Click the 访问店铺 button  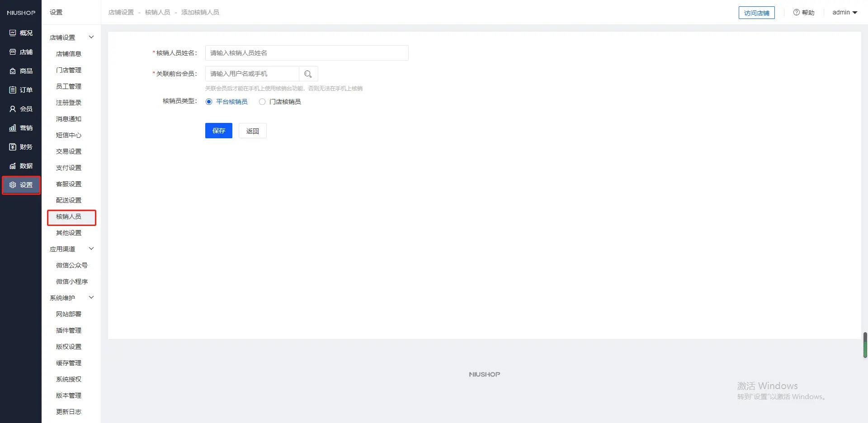point(756,13)
